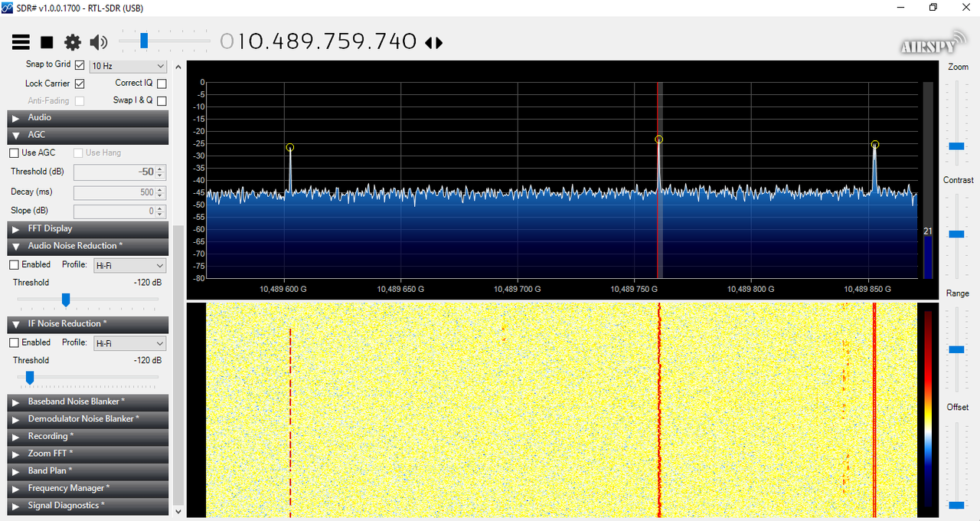Click the 10,489 800 G axis label
980x521 pixels.
(750, 290)
